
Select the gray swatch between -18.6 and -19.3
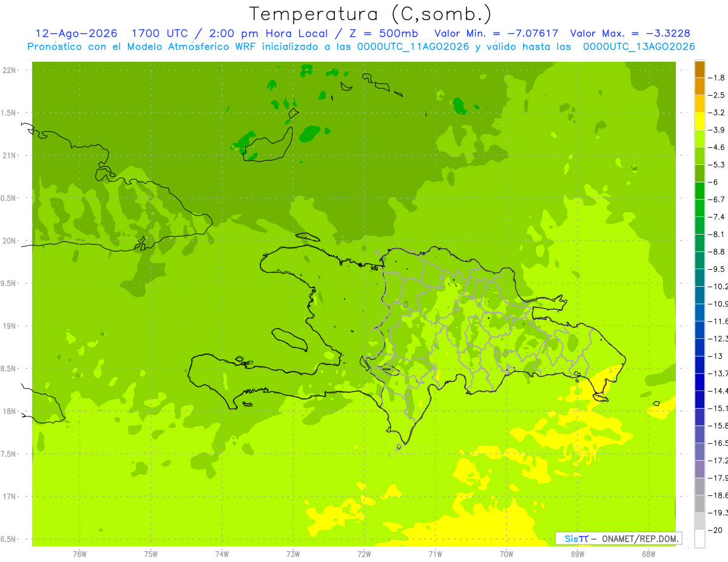pyautogui.click(x=699, y=504)
